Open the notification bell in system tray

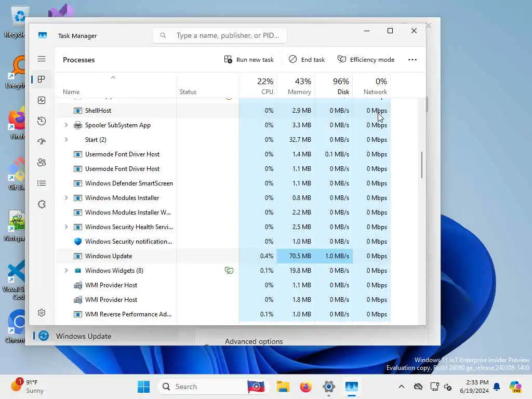coord(497,387)
